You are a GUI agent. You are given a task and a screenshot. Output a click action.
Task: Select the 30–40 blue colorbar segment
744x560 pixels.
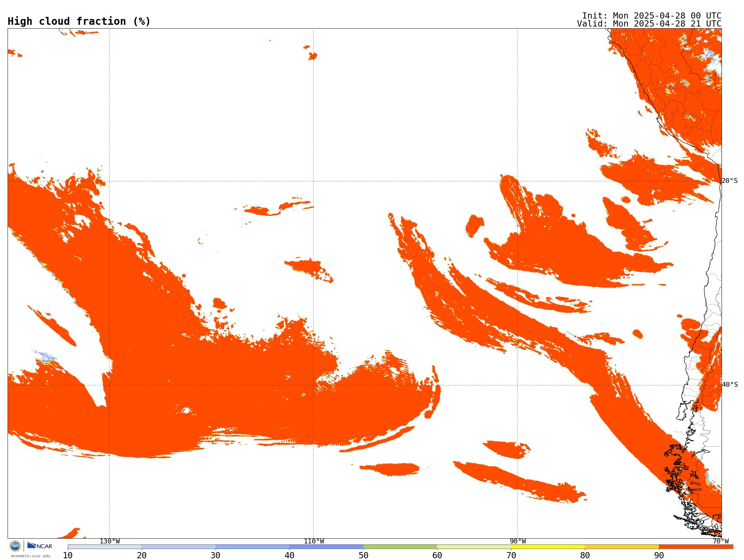tap(252, 547)
